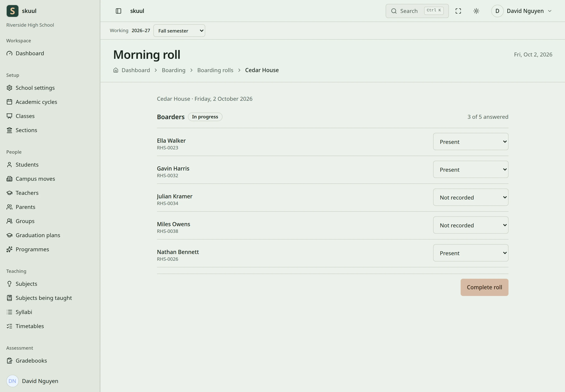
Task: Enter fullscreen mode icon
Action: [x=458, y=11]
